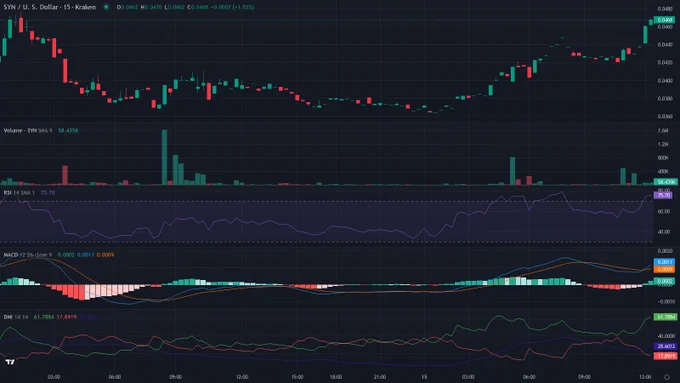Click the 0.0011 value in MACD legend
Image resolution: width=680 pixels, height=383 pixels.
(x=85, y=255)
